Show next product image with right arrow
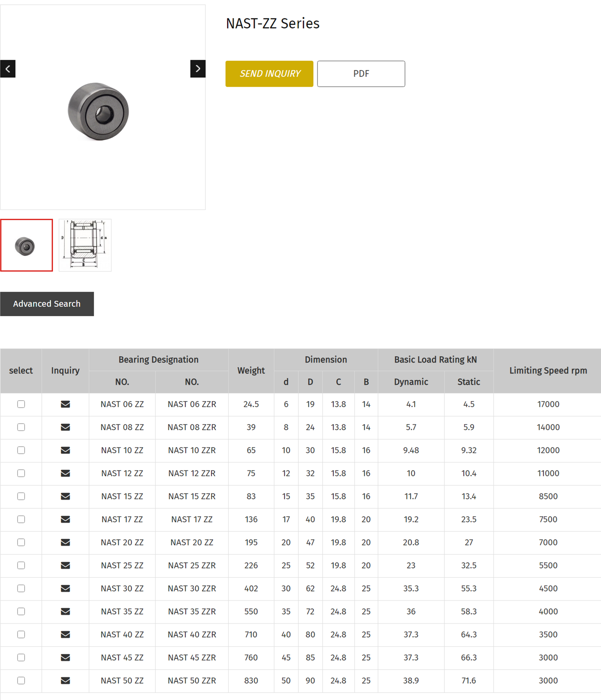This screenshot has height=700, width=601. [x=198, y=69]
